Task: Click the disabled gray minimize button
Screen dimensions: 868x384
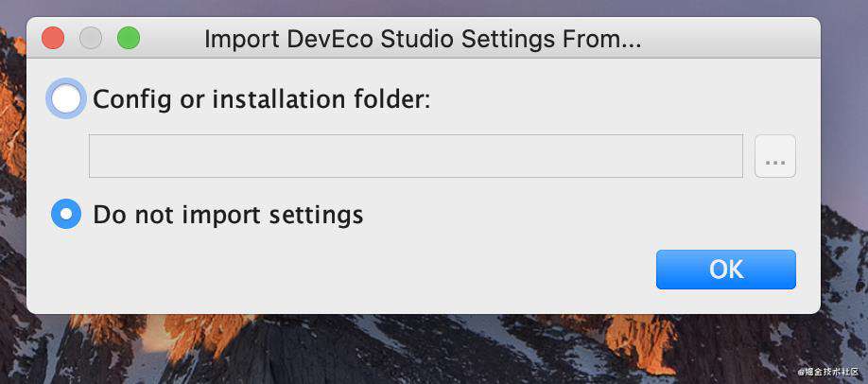Action: pyautogui.click(x=91, y=38)
